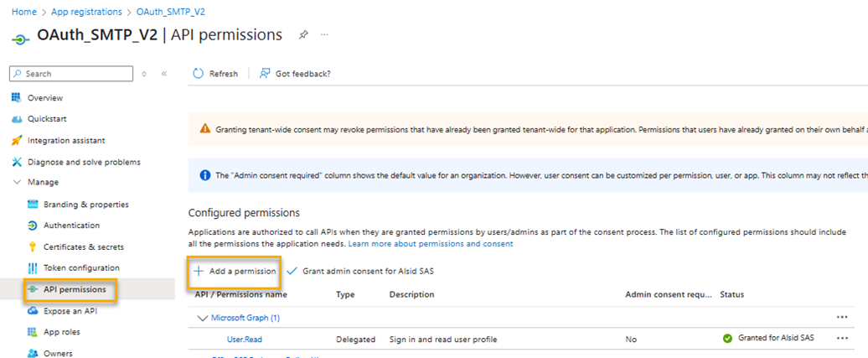Click the plus icon for Add a permission
The image size is (868, 358).
coord(199,271)
